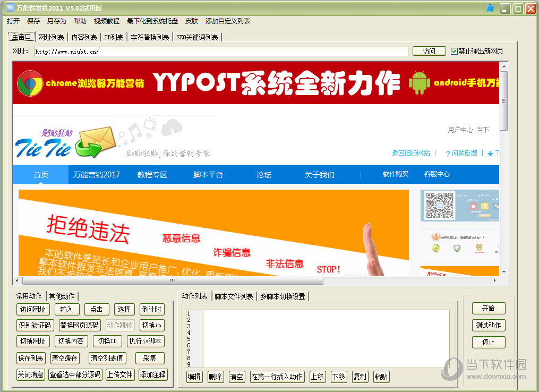Click the app logo icon in title bar

(x=10, y=7)
